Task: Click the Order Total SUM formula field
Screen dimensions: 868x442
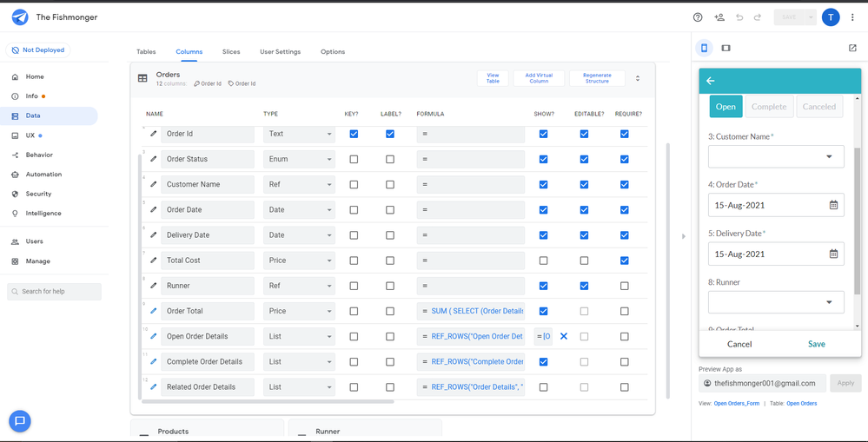Action: click(x=471, y=311)
